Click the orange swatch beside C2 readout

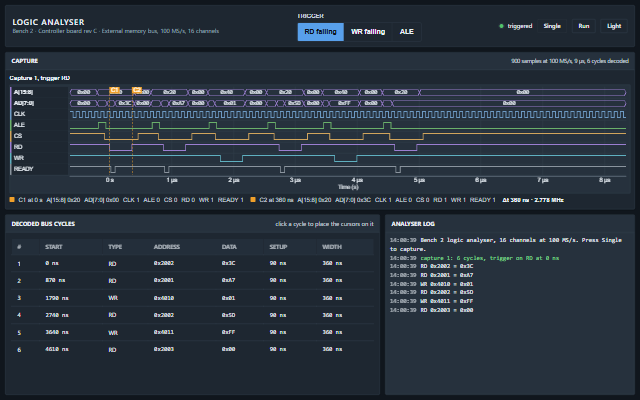[253, 200]
